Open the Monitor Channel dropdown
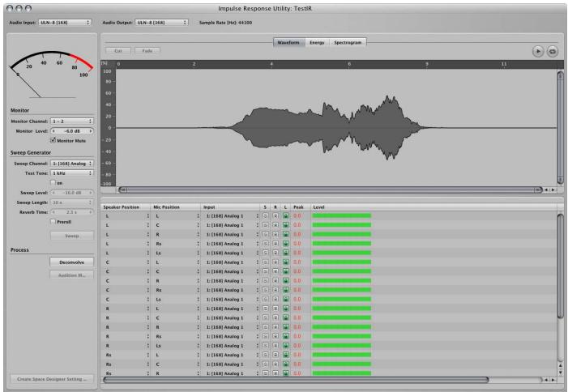568x392 pixels. pos(72,121)
